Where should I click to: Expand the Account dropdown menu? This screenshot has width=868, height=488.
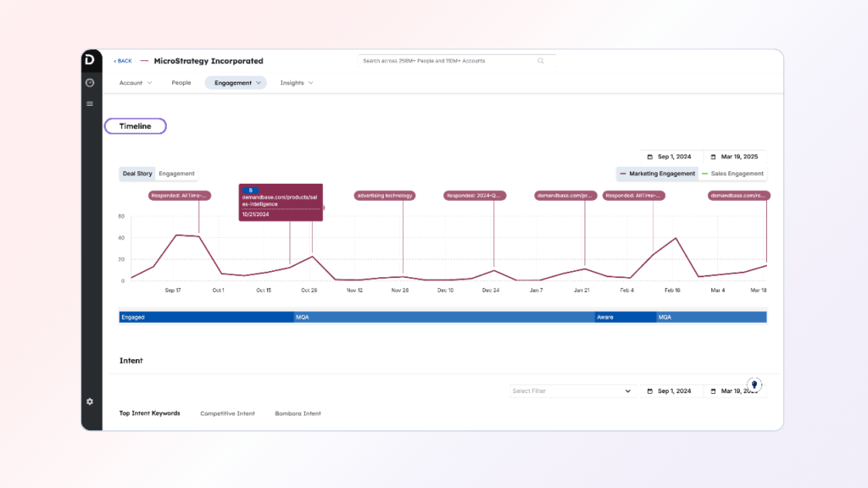pos(136,83)
